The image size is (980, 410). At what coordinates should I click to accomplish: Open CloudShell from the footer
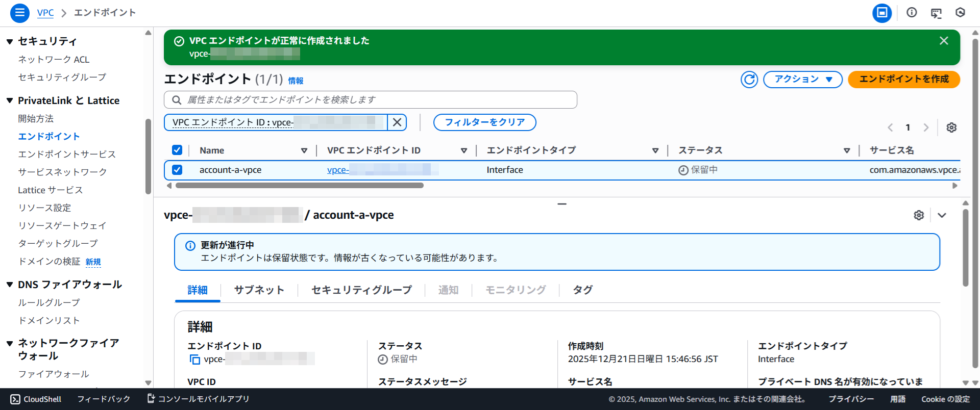click(36, 399)
